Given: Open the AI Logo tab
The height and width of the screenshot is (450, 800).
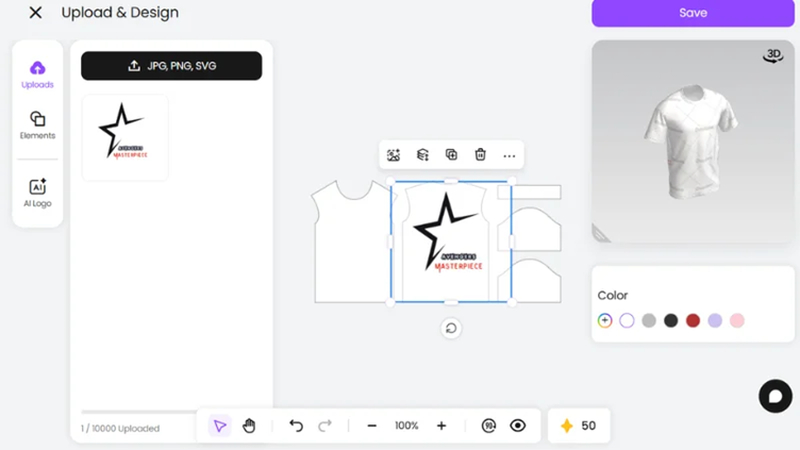Looking at the screenshot, I should coord(37,193).
